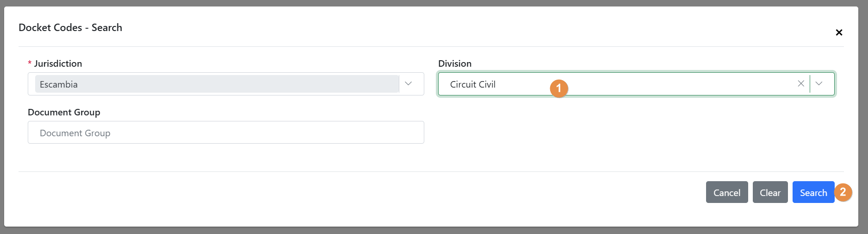Click the orange step 1 badge
The width and height of the screenshot is (868, 234).
[558, 88]
